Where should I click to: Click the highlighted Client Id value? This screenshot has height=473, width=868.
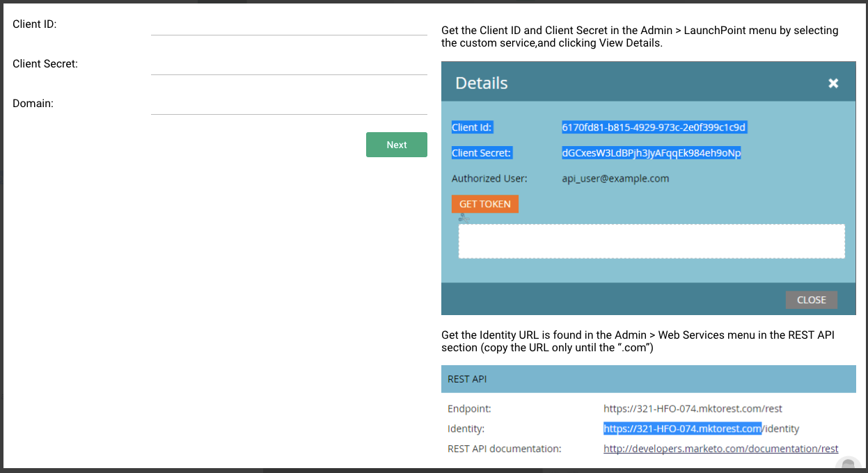(x=654, y=127)
